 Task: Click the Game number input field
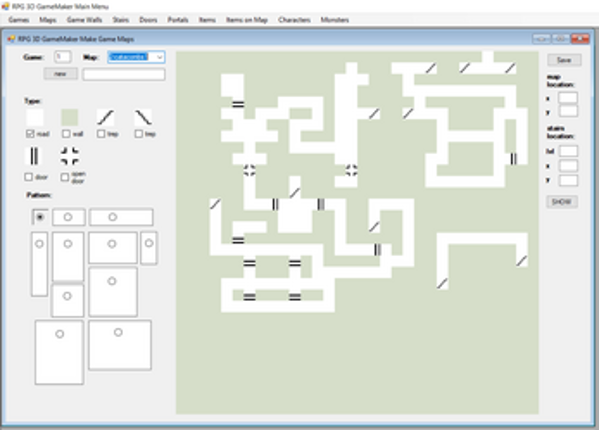click(x=63, y=57)
